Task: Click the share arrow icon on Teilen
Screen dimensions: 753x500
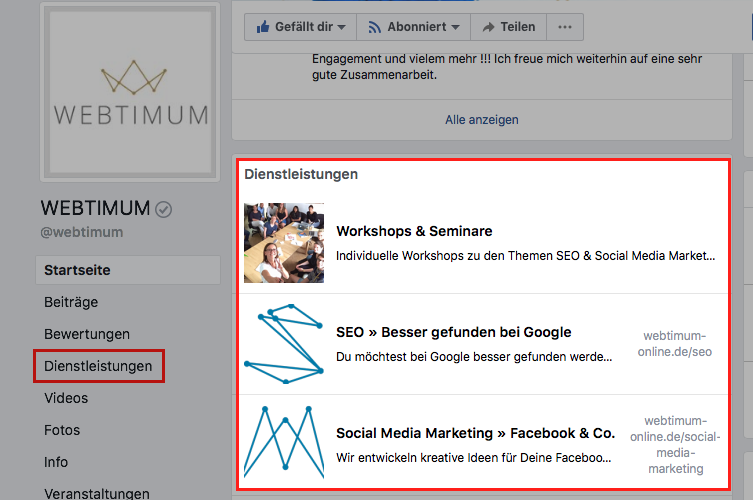Action: click(x=488, y=27)
